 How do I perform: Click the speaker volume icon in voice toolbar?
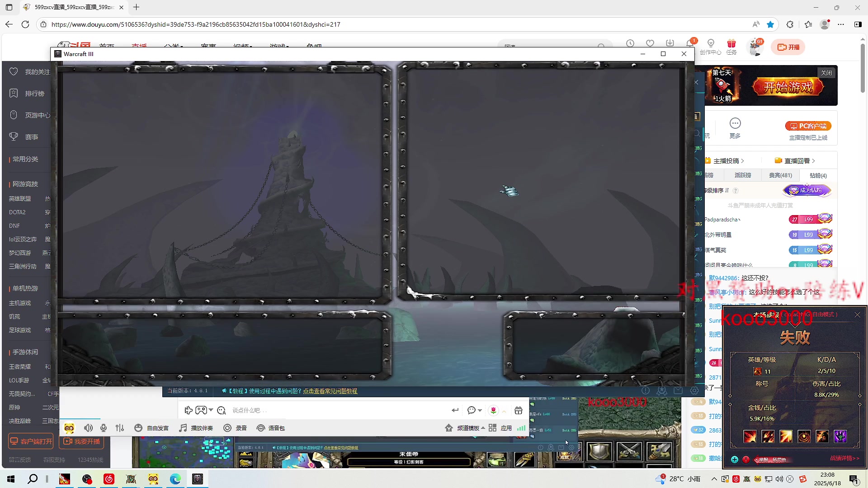88,428
